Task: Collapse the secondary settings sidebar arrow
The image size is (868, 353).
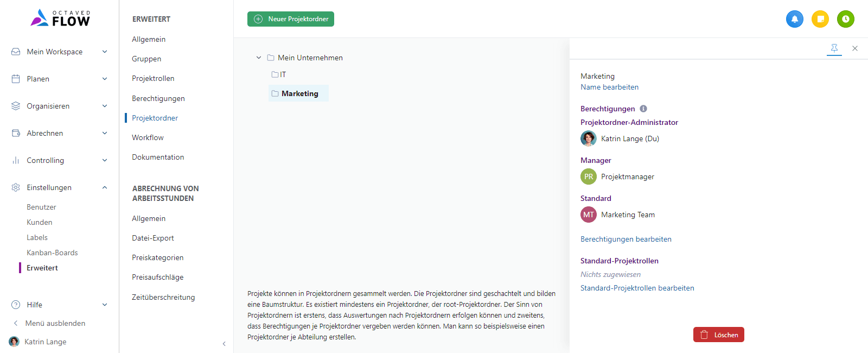Action: point(224,344)
